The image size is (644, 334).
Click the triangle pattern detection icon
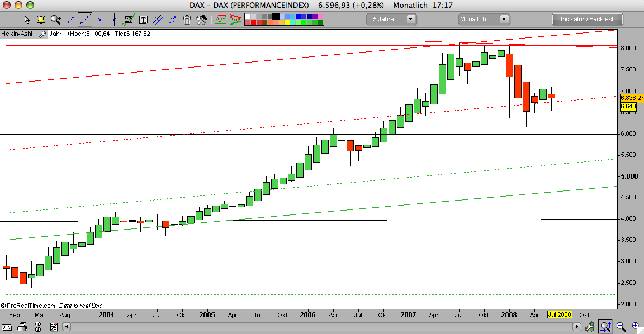click(235, 20)
